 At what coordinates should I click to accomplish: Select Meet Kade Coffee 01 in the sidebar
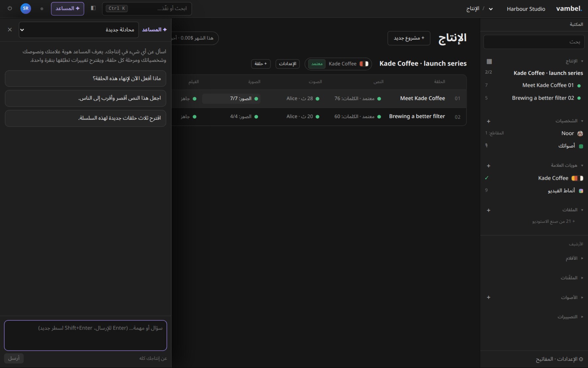pyautogui.click(x=534, y=85)
